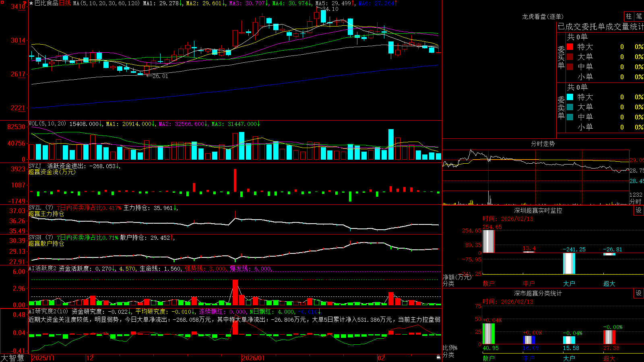Click the 大户 label under 实时监控 chart
Image resolution: width=644 pixels, height=362 pixels.
[x=569, y=284]
